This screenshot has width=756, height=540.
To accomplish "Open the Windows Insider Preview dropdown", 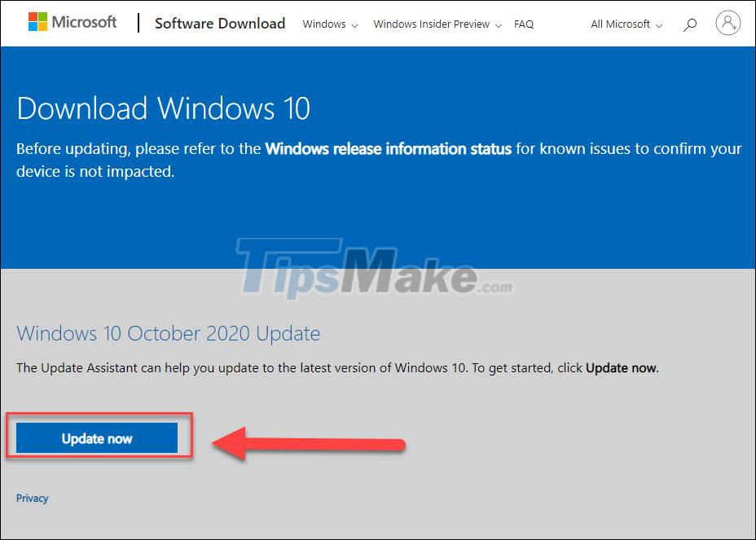I will click(x=430, y=24).
